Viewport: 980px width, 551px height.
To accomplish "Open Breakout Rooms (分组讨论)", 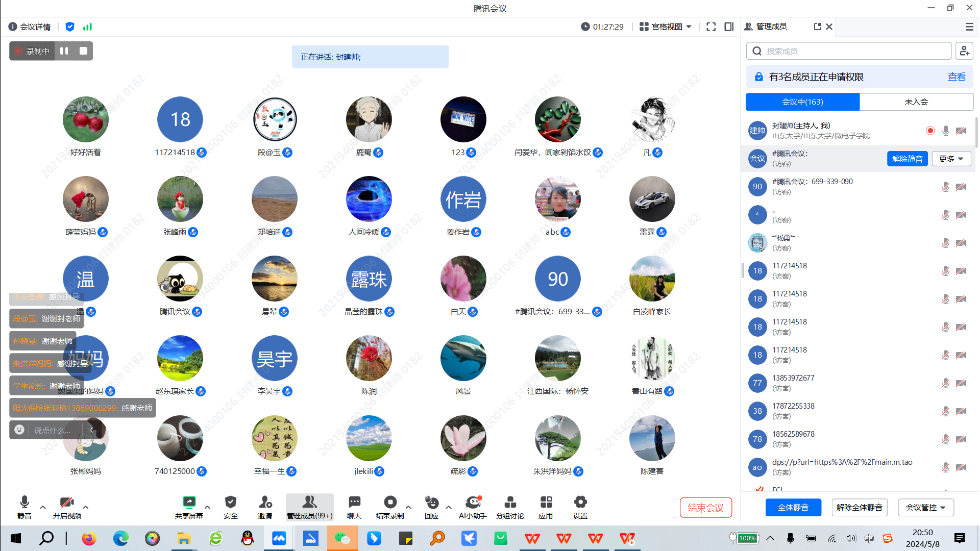I will 510,507.
